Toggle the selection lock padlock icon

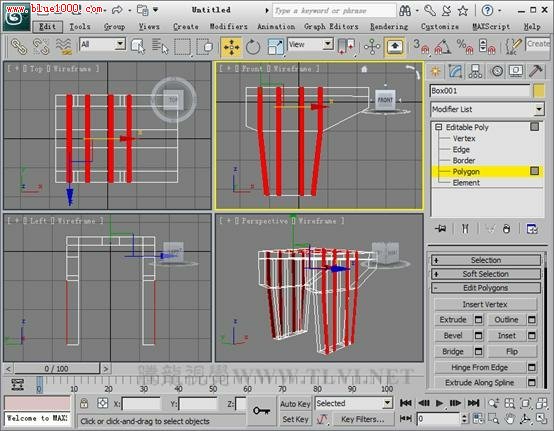pyautogui.click(x=84, y=403)
